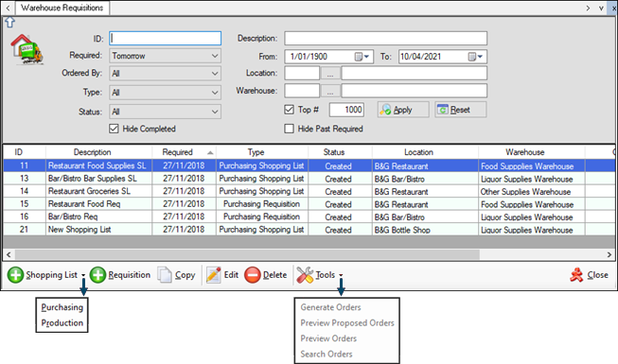Enable the Hide Past Required checkbox
Image resolution: width=618 pixels, height=364 pixels.
pos(289,129)
